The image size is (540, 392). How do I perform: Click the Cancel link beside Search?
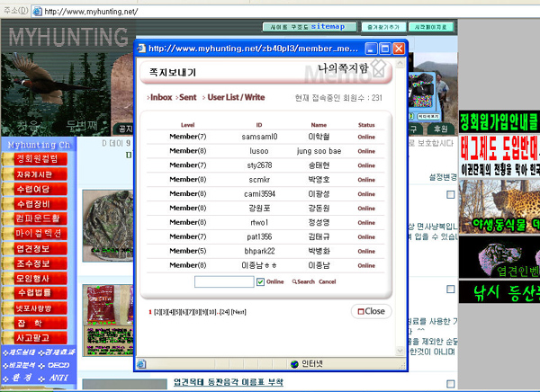click(327, 281)
